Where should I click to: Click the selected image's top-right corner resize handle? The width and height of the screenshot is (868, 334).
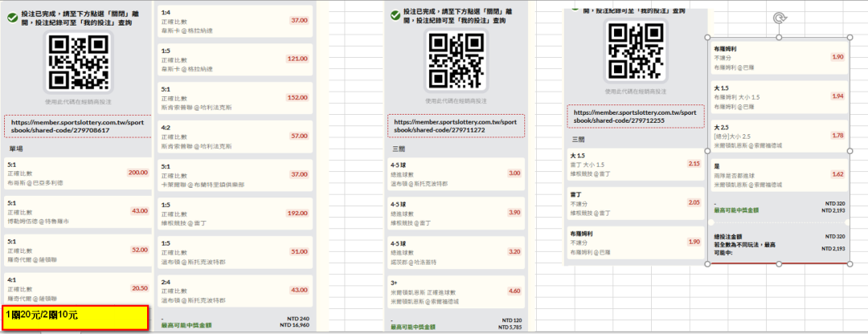851,38
